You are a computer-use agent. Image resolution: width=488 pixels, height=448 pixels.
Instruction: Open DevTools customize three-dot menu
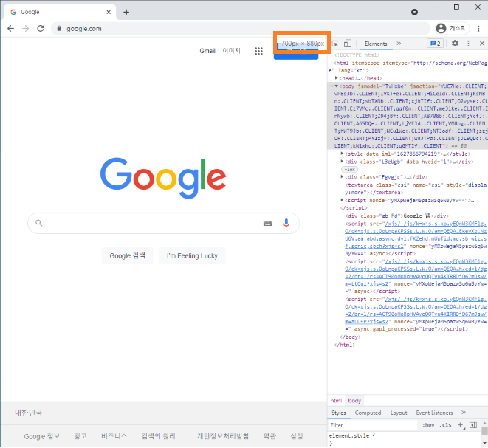[468, 44]
